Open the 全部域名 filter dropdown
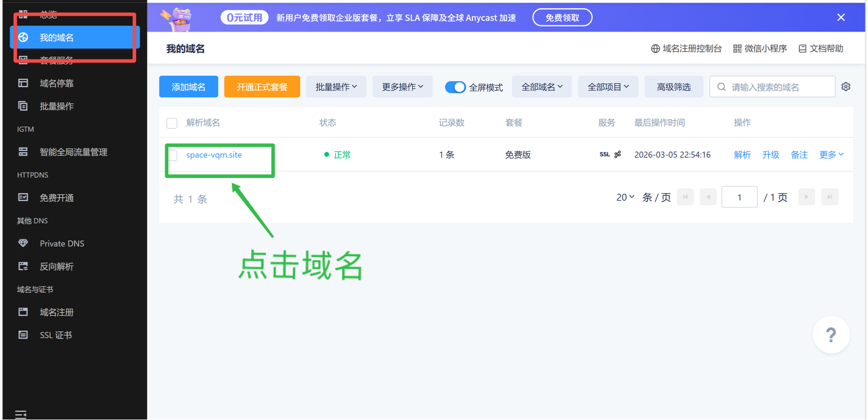Image resolution: width=868 pixels, height=420 pixels. 542,87
